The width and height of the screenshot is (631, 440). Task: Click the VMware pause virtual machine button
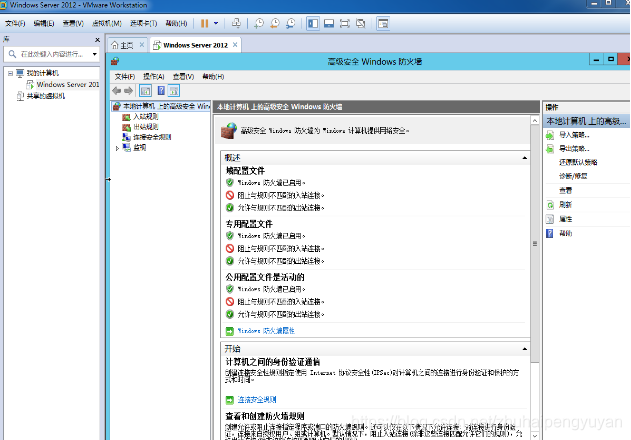(204, 23)
